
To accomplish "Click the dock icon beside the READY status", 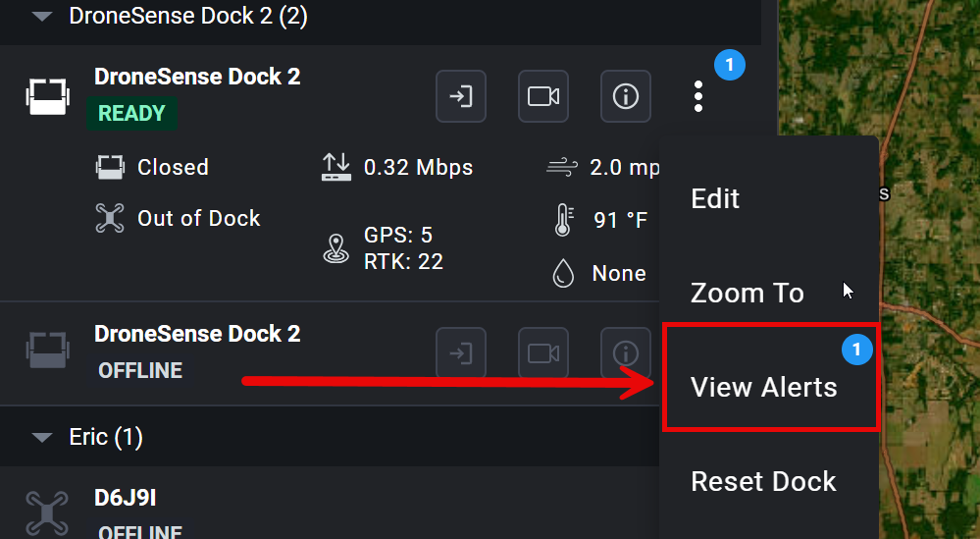I will pyautogui.click(x=47, y=96).
